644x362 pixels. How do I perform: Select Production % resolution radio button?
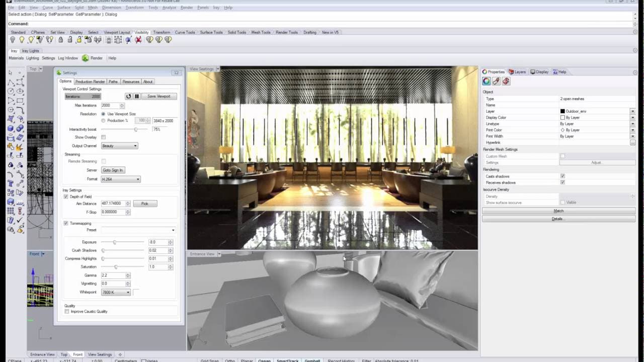(104, 121)
